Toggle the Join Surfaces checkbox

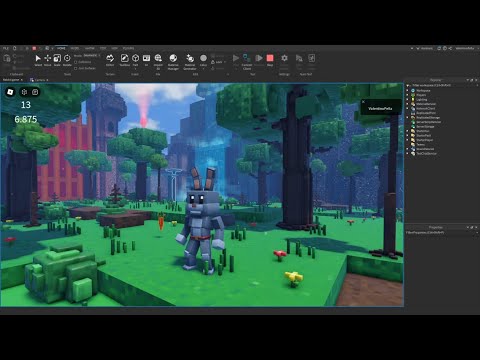tap(76, 68)
